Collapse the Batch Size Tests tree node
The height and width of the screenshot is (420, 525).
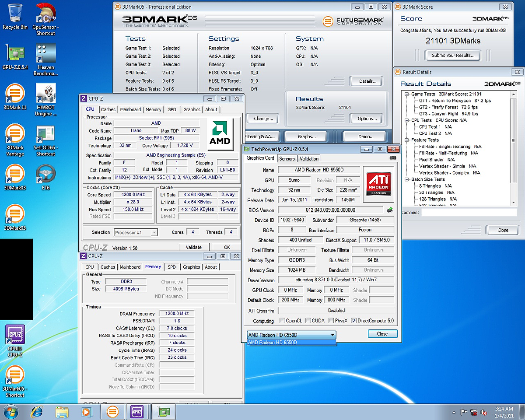coord(407,179)
